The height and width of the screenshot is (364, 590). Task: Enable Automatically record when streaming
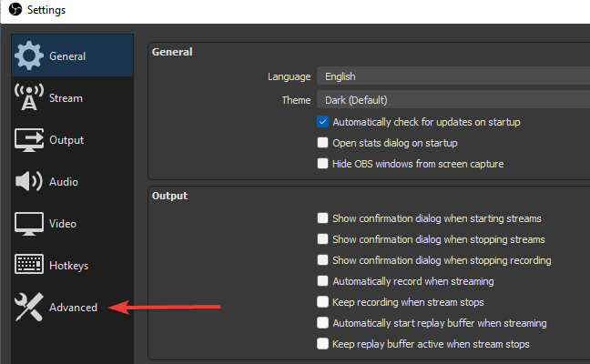tap(322, 281)
